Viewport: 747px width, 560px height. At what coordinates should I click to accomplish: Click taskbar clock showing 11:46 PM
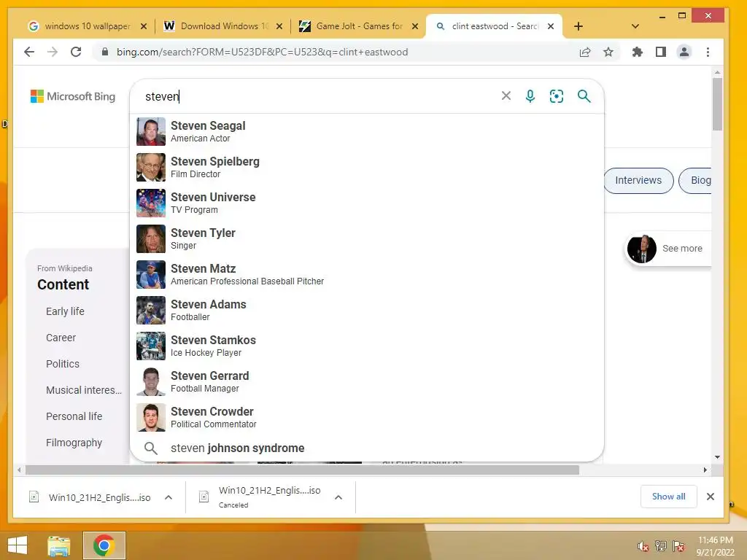point(715,546)
